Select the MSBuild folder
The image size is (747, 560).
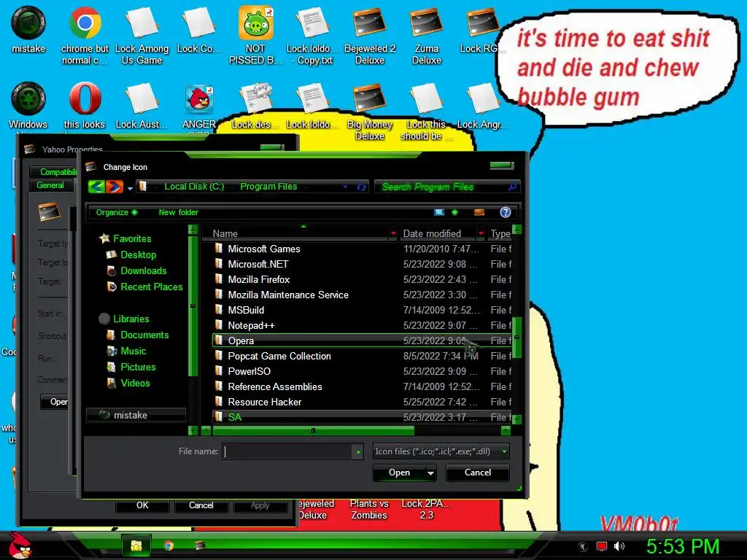pyautogui.click(x=361, y=310)
